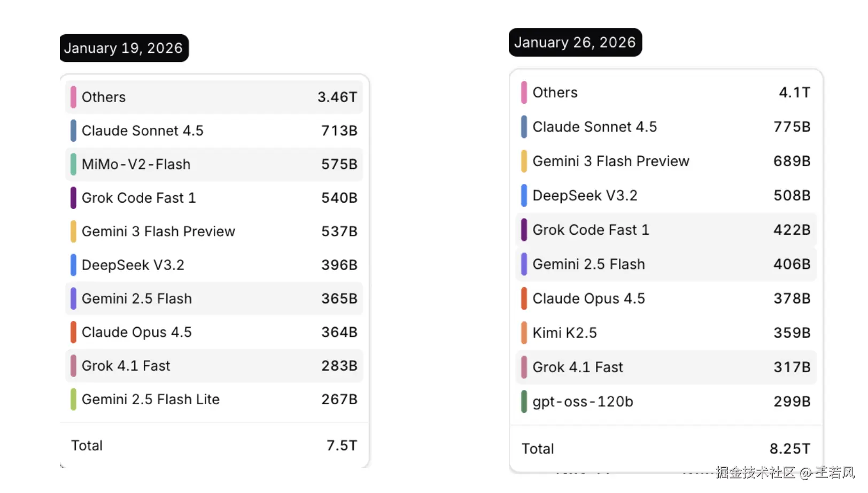Click the pink swatch beside Others in January 19 list
This screenshot has height=493, width=868.
[73, 97]
